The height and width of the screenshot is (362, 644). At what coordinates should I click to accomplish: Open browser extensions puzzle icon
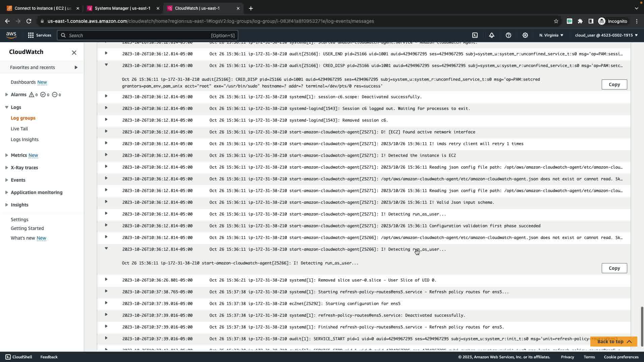pyautogui.click(x=580, y=21)
